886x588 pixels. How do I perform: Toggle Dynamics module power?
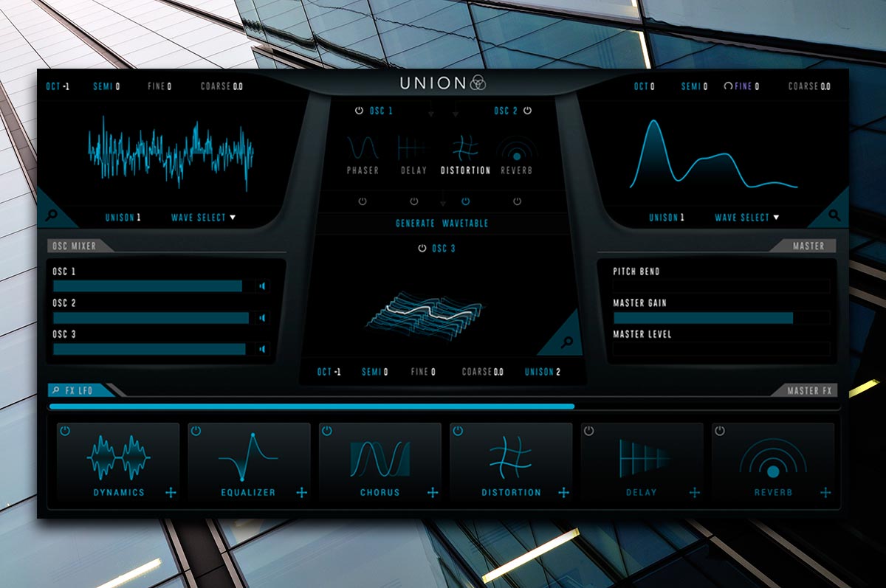65,431
